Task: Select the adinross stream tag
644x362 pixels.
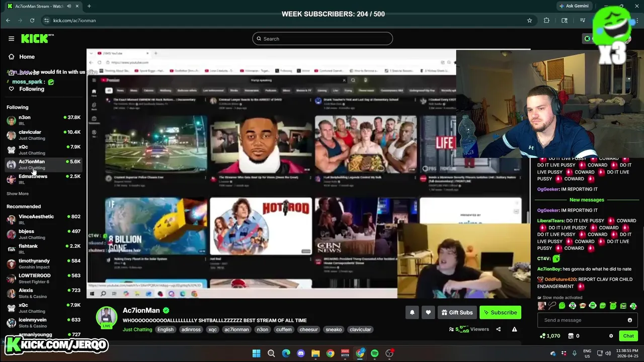Action: [x=191, y=329]
